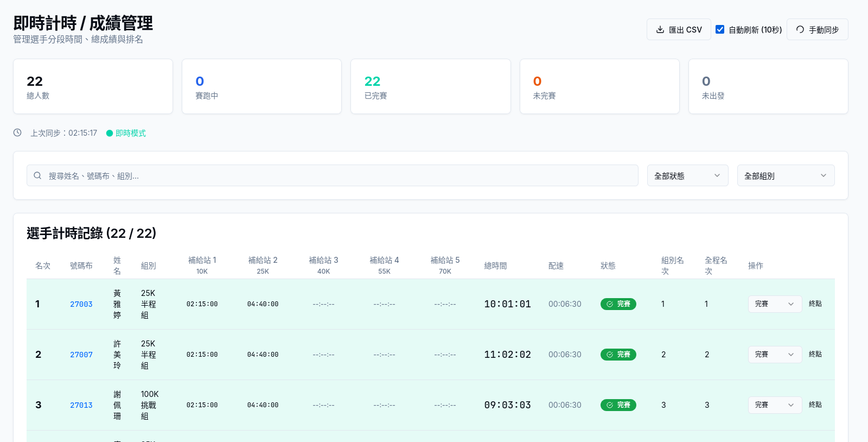Click runner name 許美玲
The image size is (868, 442).
(117, 355)
